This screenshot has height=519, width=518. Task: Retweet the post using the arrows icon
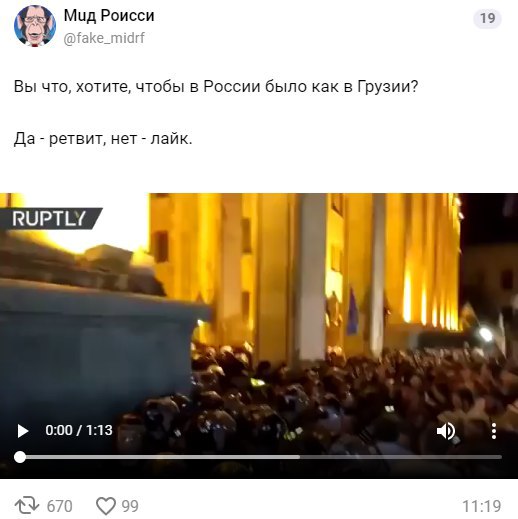pyautogui.click(x=27, y=506)
